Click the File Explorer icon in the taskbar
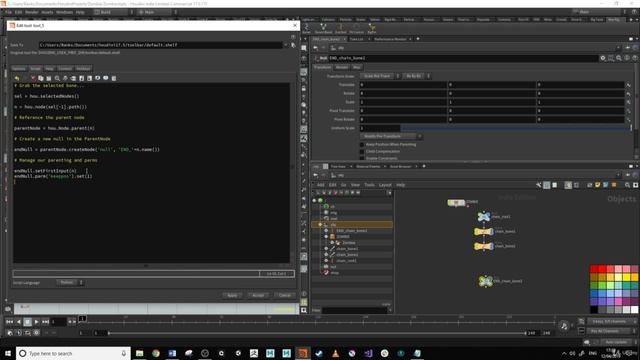Viewport: 640px width, 360px height. tap(140, 353)
